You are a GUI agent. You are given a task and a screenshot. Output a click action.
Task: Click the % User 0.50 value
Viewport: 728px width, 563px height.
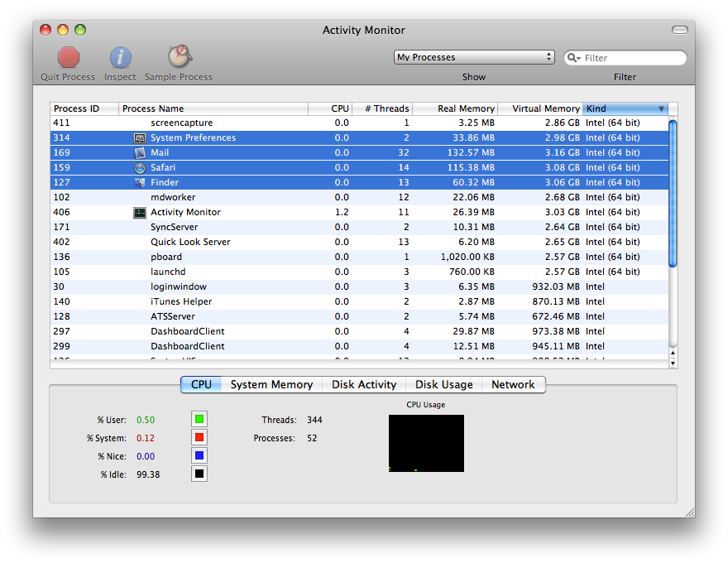[146, 420]
